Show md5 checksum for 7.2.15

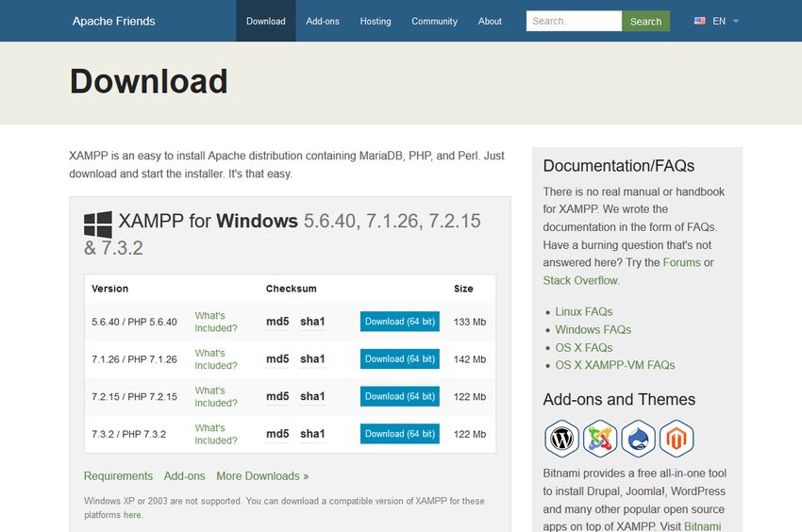[x=277, y=396]
